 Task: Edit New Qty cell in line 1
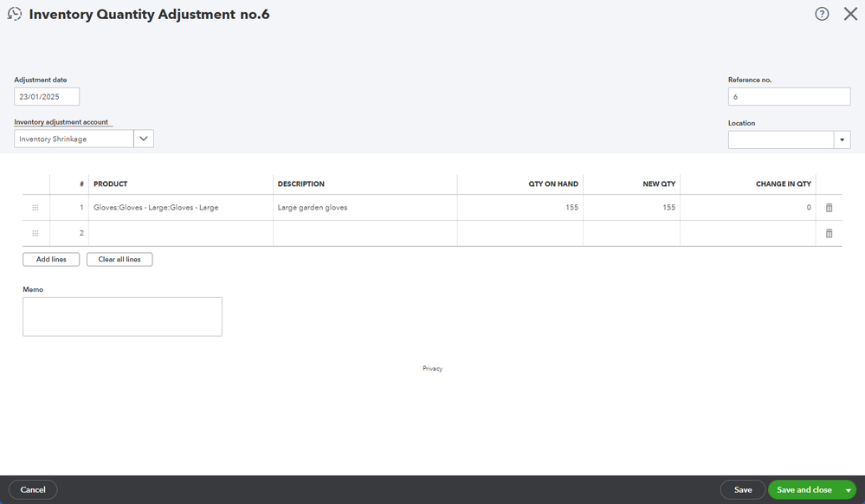pos(631,208)
